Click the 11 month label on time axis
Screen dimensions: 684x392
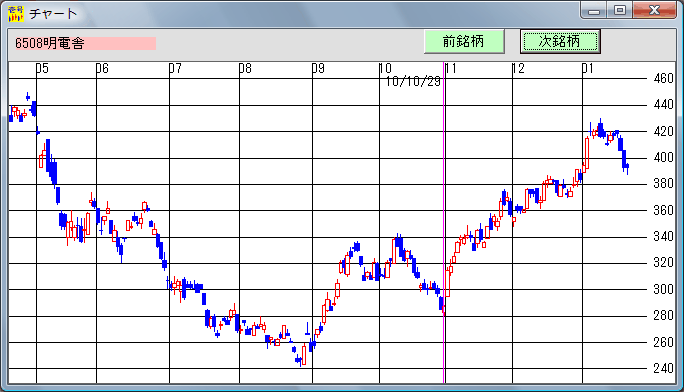click(451, 68)
